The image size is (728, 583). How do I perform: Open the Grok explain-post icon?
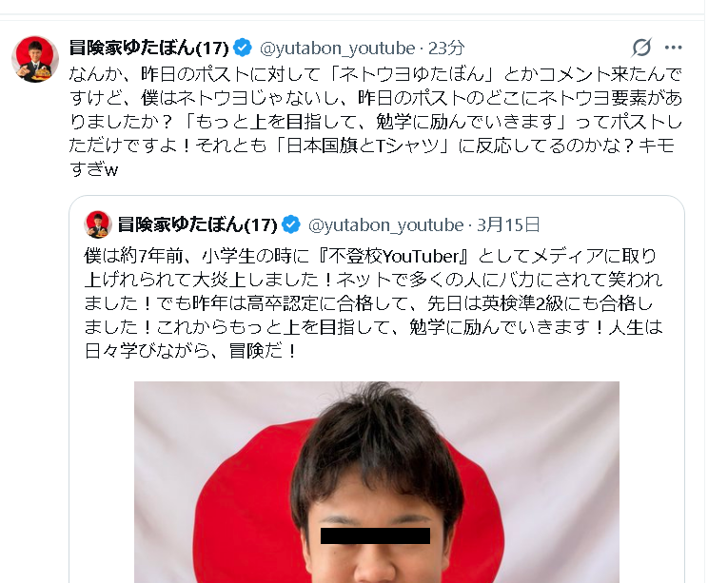click(641, 48)
